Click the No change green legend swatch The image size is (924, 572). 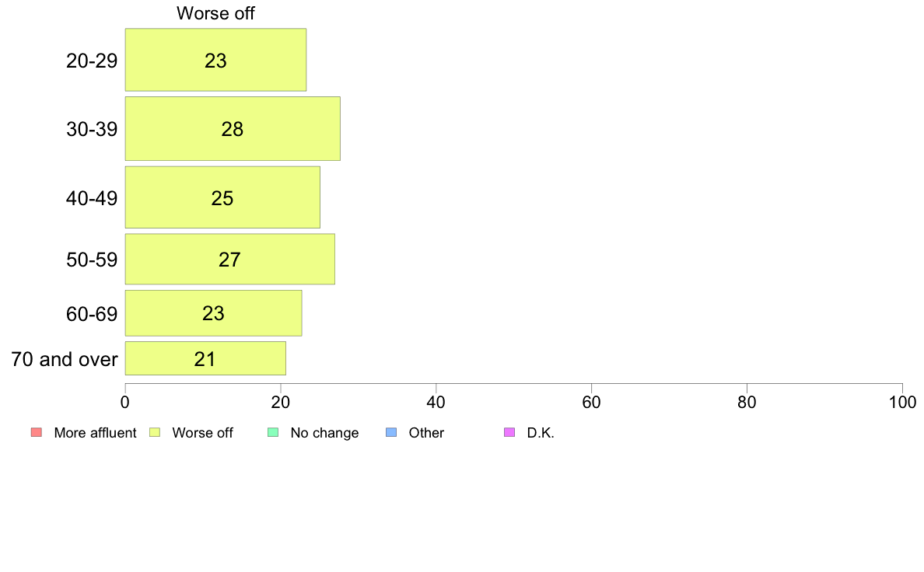tap(273, 432)
